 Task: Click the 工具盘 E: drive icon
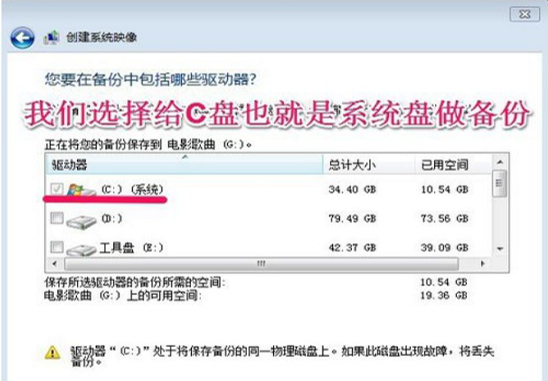[x=81, y=250]
